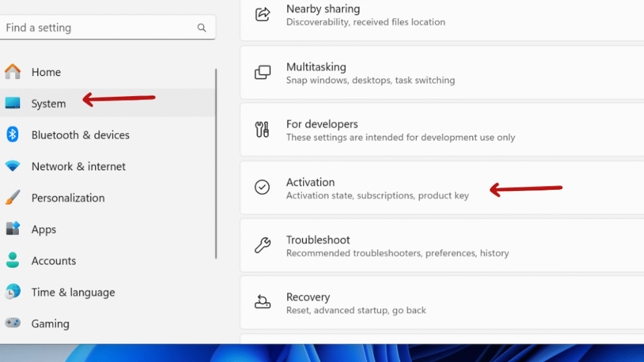Open Activation state and product key
Image resolution: width=644 pixels, height=362 pixels.
(x=442, y=187)
